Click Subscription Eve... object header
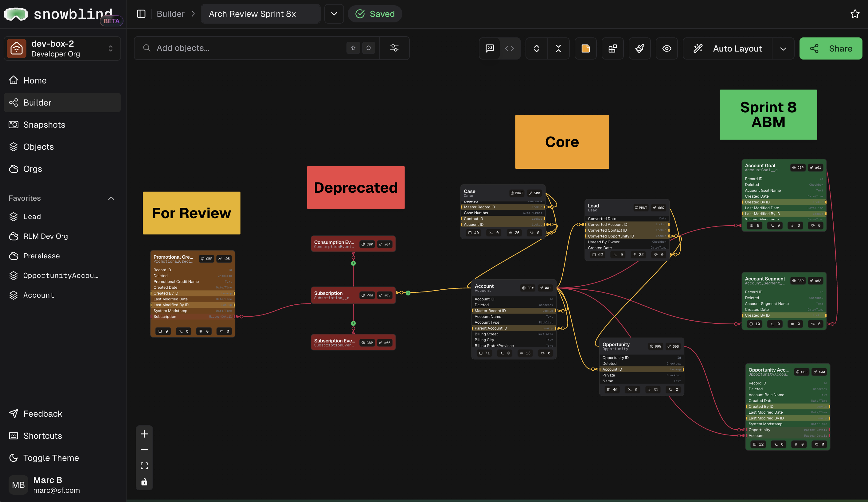Screen dimensions: 868x502 (x=353, y=342)
